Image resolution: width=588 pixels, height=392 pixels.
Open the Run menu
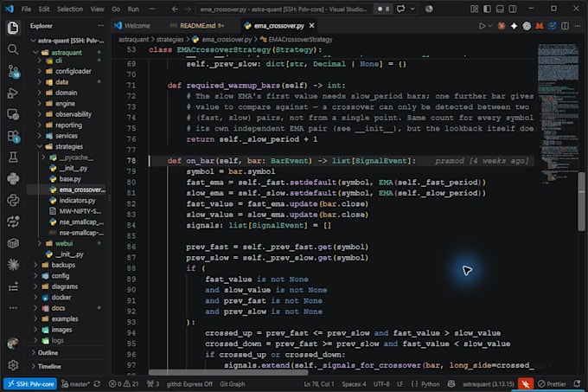133,9
